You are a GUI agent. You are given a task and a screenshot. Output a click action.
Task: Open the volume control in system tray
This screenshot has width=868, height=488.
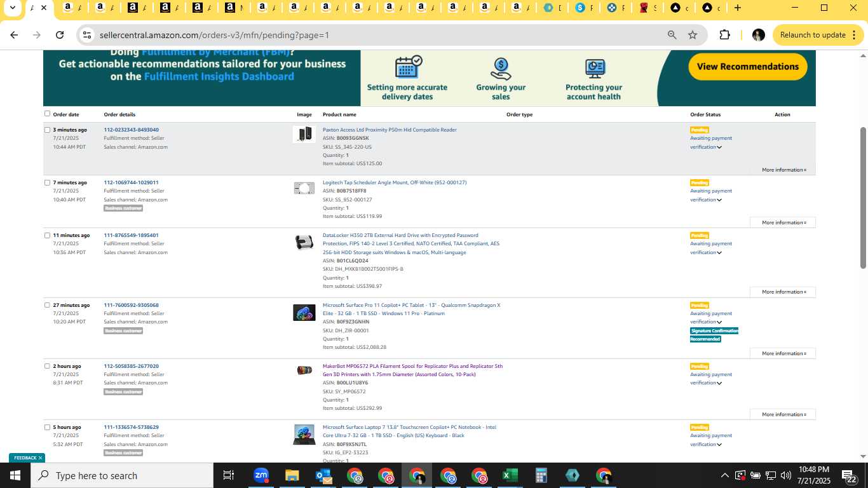pyautogui.click(x=785, y=475)
